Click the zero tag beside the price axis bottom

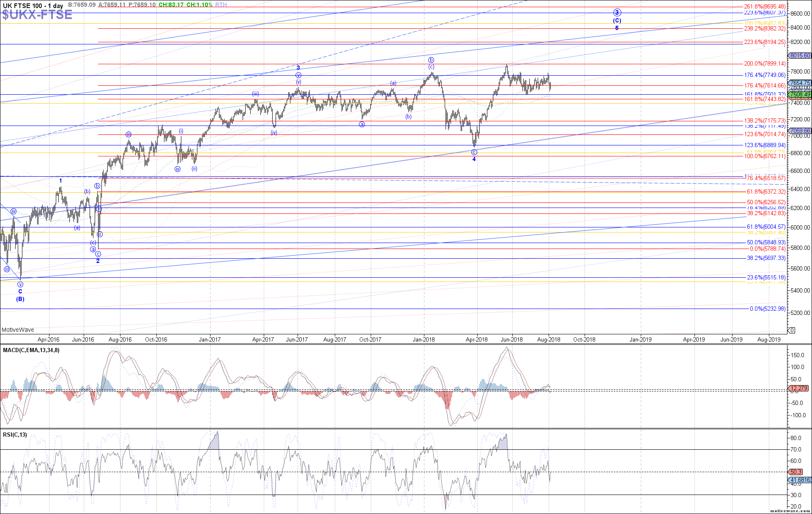pyautogui.click(x=792, y=330)
